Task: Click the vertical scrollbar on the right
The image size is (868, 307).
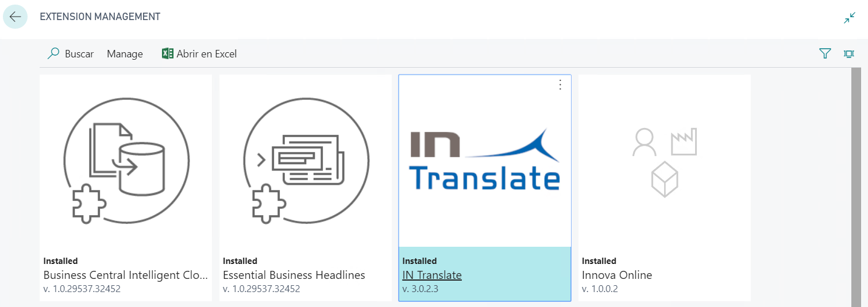Action: (x=856, y=187)
